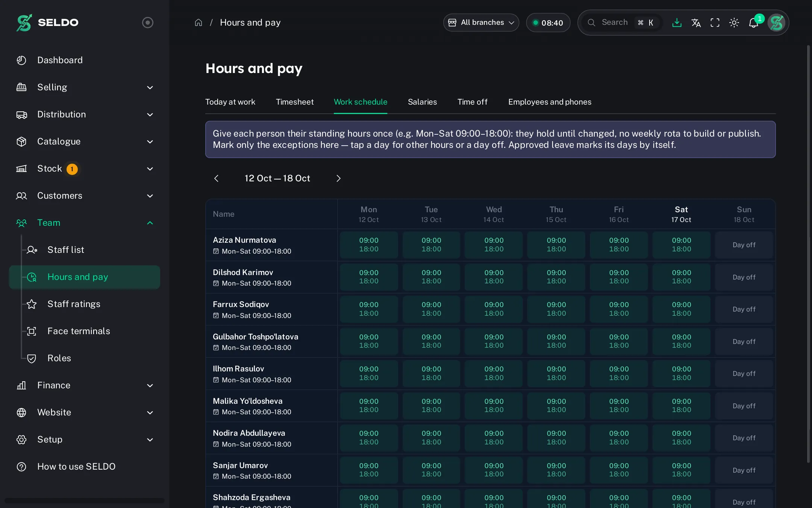The width and height of the screenshot is (812, 508).
Task: Switch to Timesheet tab
Action: (x=295, y=102)
